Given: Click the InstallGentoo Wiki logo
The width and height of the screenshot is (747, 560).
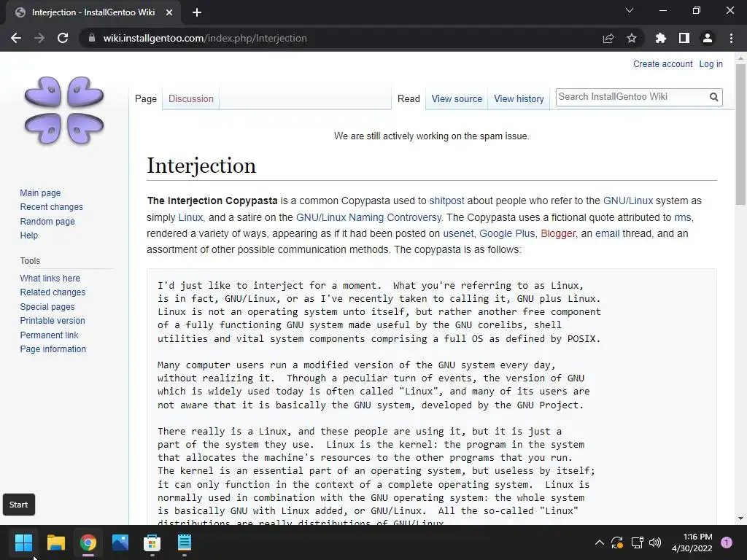Looking at the screenshot, I should (64, 111).
